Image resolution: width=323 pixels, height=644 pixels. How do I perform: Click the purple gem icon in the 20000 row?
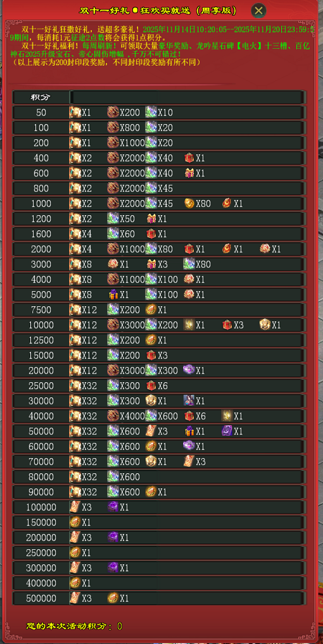pyautogui.click(x=189, y=371)
